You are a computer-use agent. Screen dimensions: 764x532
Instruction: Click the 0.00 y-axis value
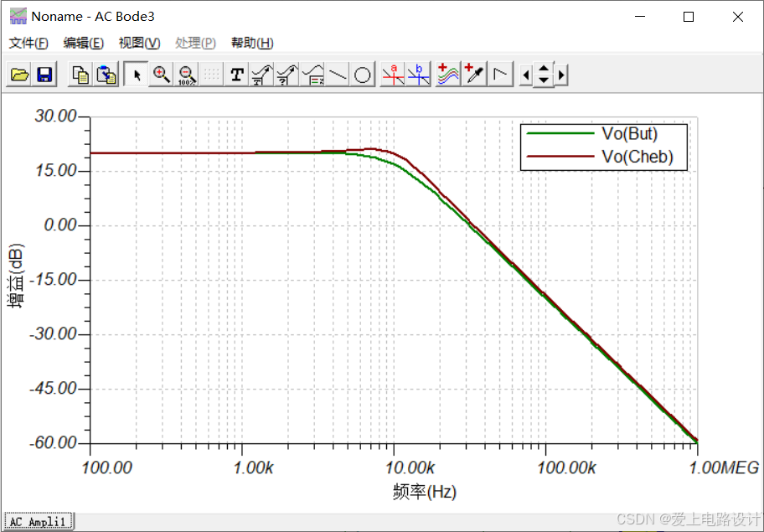(x=61, y=225)
